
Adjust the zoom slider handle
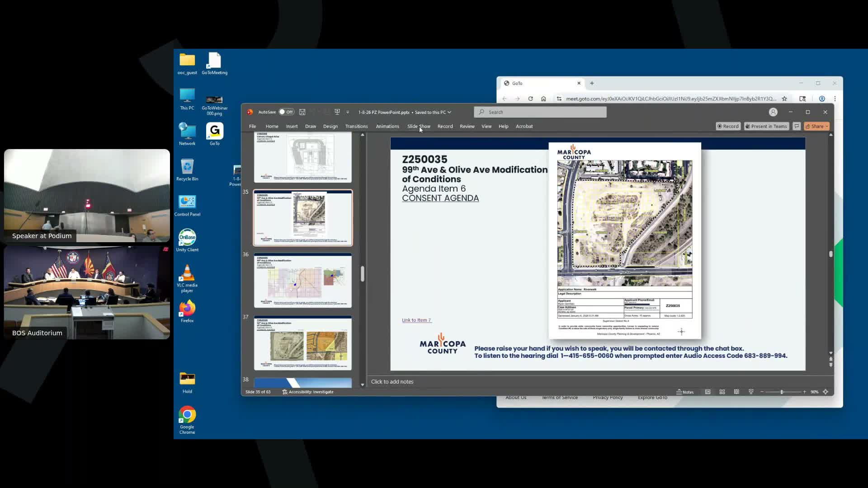pyautogui.click(x=782, y=392)
